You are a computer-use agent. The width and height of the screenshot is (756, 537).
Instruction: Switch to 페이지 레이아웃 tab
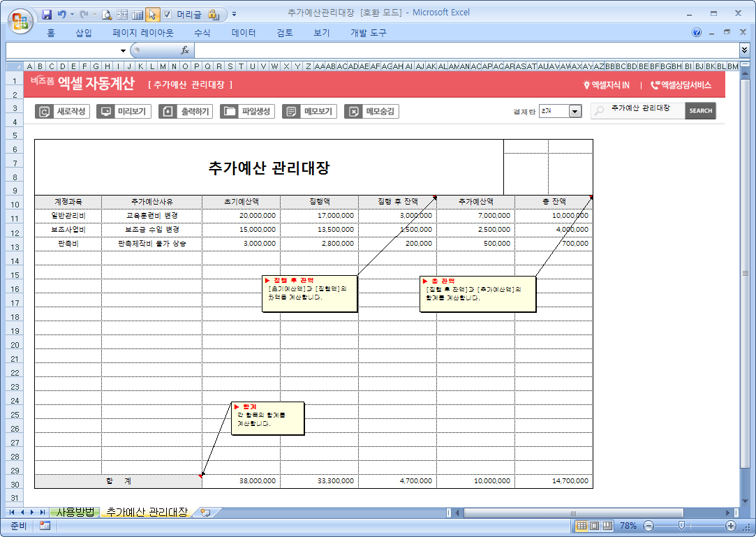pyautogui.click(x=142, y=33)
